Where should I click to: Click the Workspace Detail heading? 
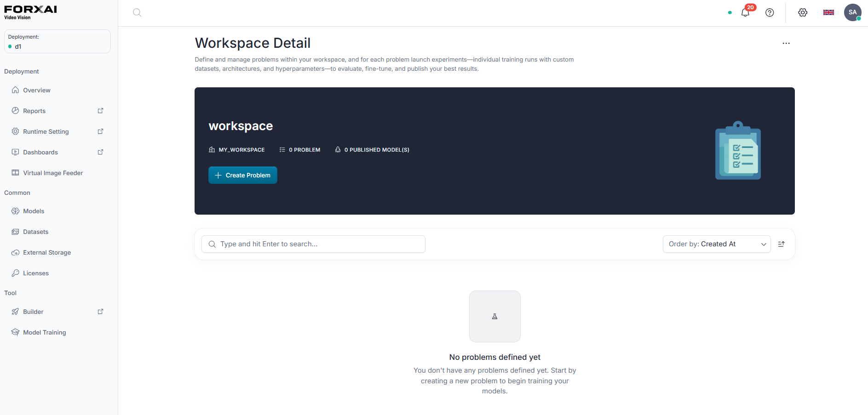[x=253, y=43]
